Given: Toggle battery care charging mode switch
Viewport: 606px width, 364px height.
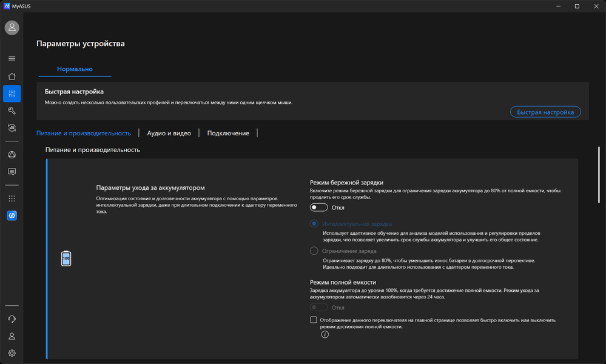Looking at the screenshot, I should pos(319,207).
